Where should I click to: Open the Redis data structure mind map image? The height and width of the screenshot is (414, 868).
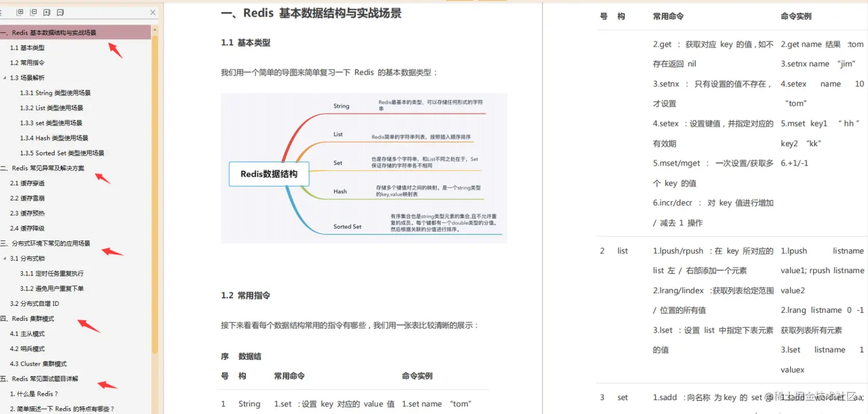tap(364, 168)
